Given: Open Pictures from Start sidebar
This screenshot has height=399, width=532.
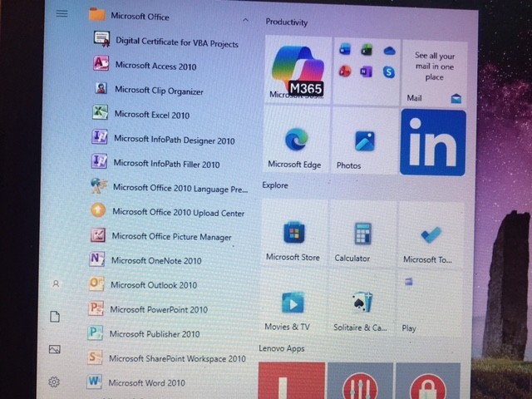Looking at the screenshot, I should coord(55,349).
